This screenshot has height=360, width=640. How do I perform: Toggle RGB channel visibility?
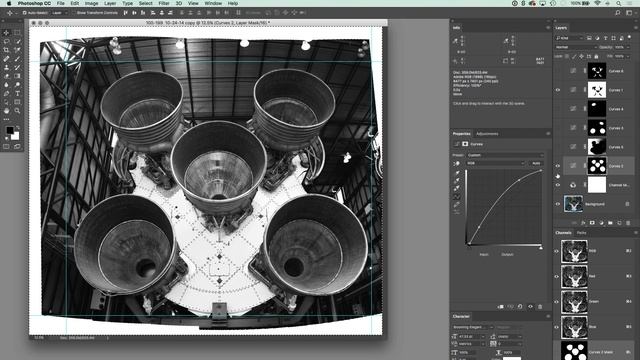[557, 251]
